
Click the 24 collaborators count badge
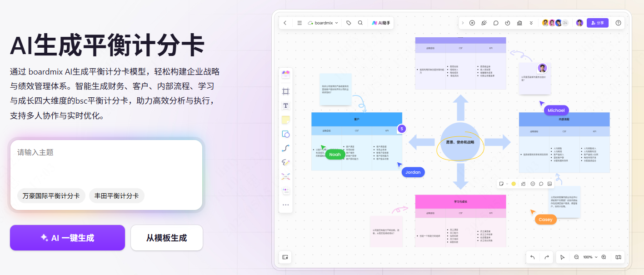(x=565, y=23)
